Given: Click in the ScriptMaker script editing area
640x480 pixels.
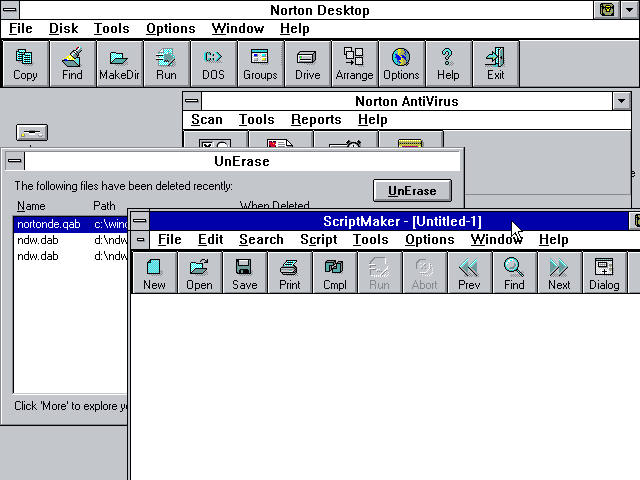Looking at the screenshot, I should point(385,387).
